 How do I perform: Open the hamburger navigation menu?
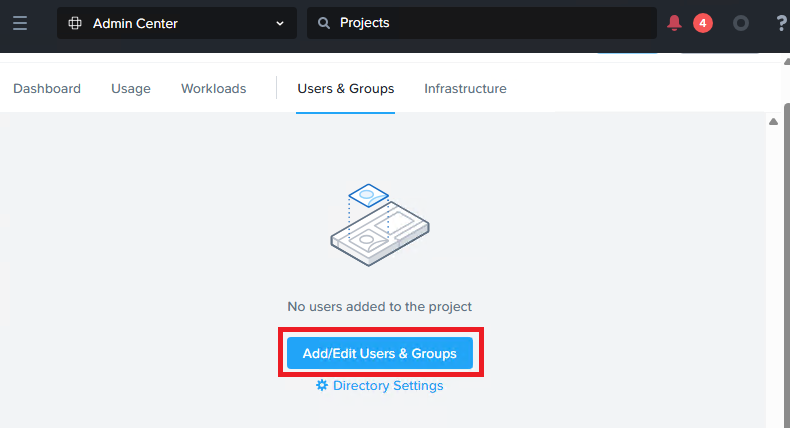(20, 23)
